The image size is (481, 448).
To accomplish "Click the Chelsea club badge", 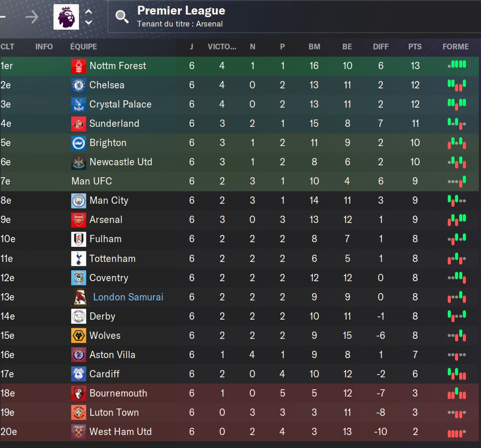I will pyautogui.click(x=78, y=85).
